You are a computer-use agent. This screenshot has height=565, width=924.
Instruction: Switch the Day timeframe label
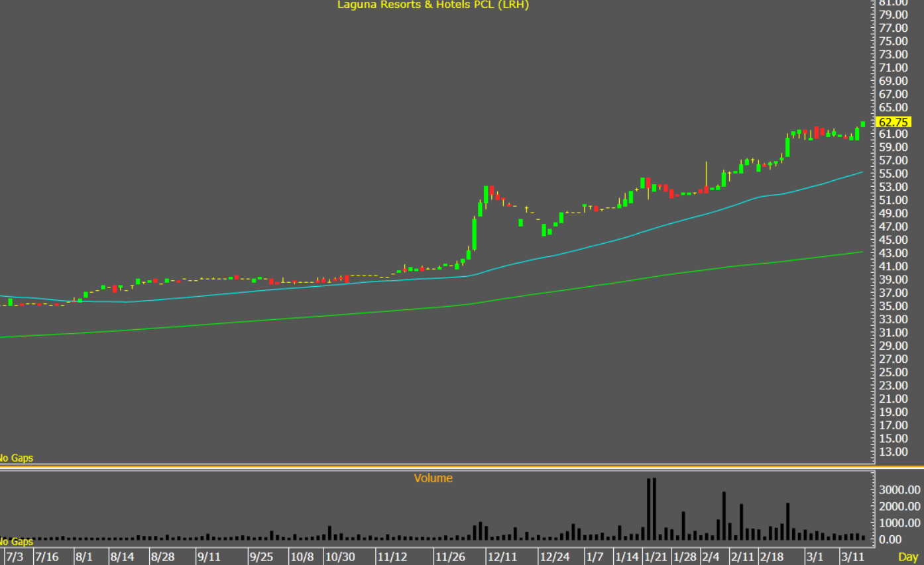(907, 557)
